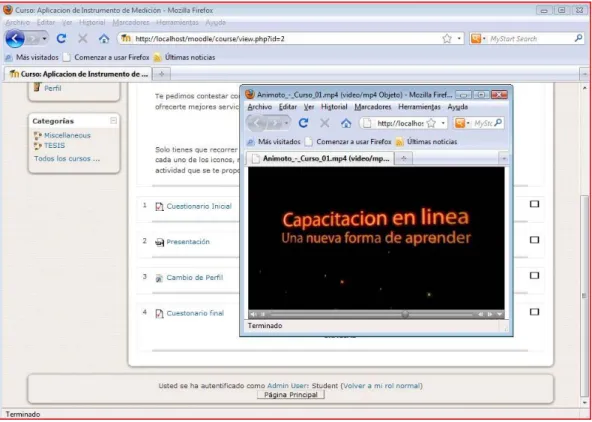Open search engine dropdown in main window

484,39
